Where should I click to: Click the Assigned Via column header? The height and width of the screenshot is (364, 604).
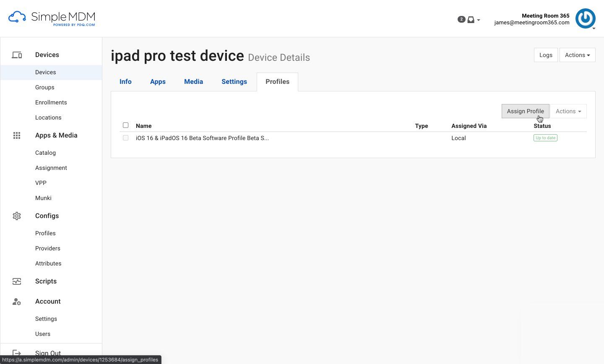pos(469,126)
